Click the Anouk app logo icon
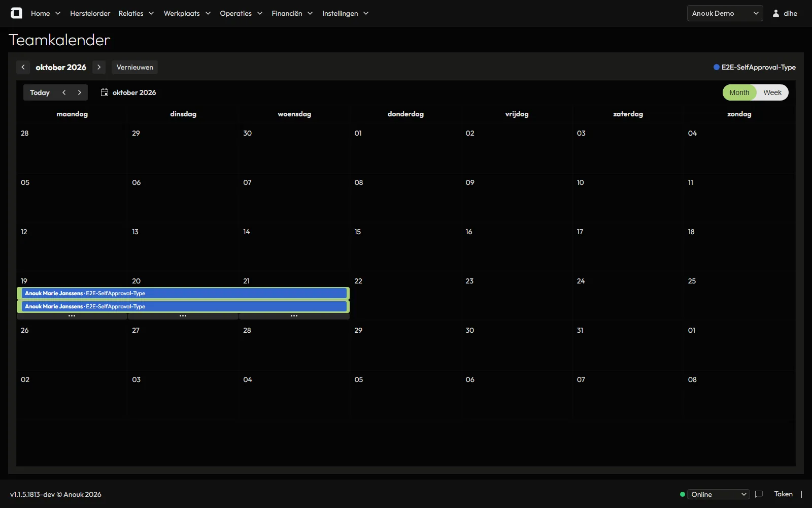 click(16, 13)
